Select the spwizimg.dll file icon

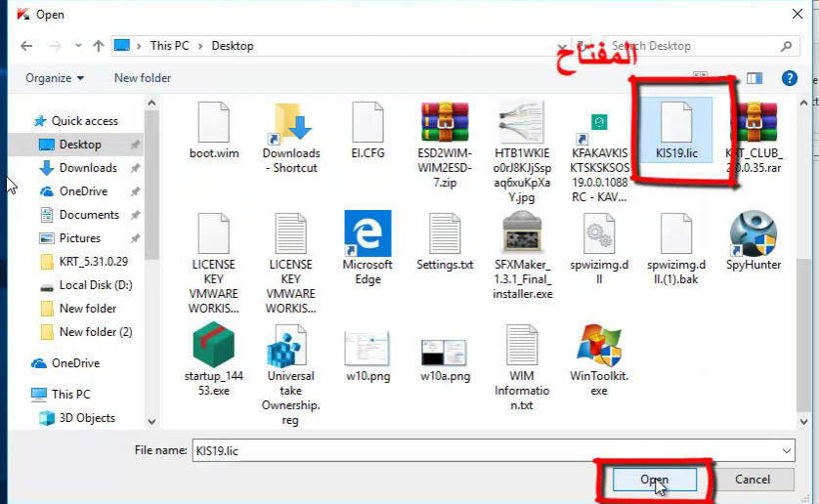(599, 234)
